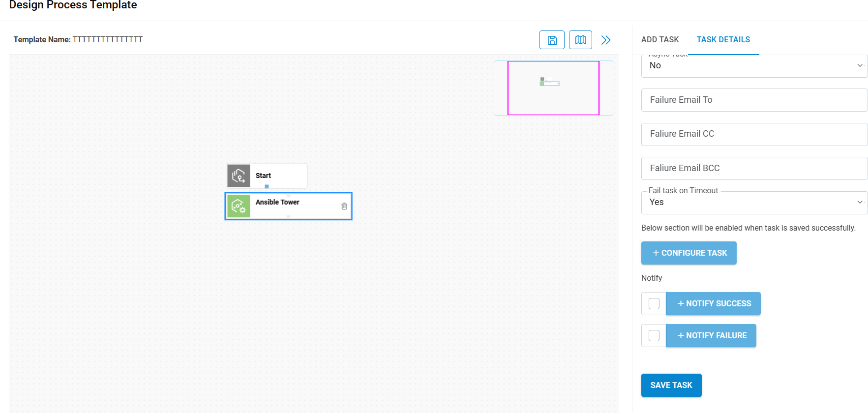Switch to the Add Task tab
Viewport: 868px width, 413px height.
(660, 39)
